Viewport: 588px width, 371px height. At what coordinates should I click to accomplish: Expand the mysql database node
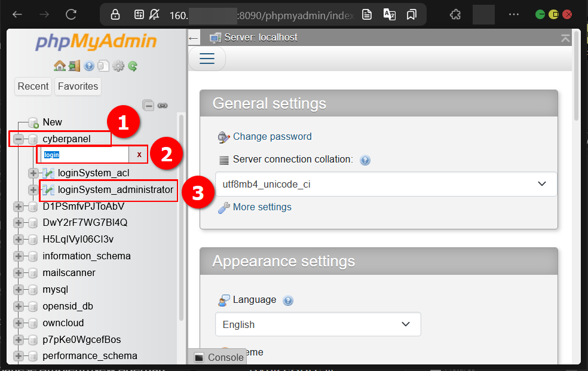click(x=18, y=290)
